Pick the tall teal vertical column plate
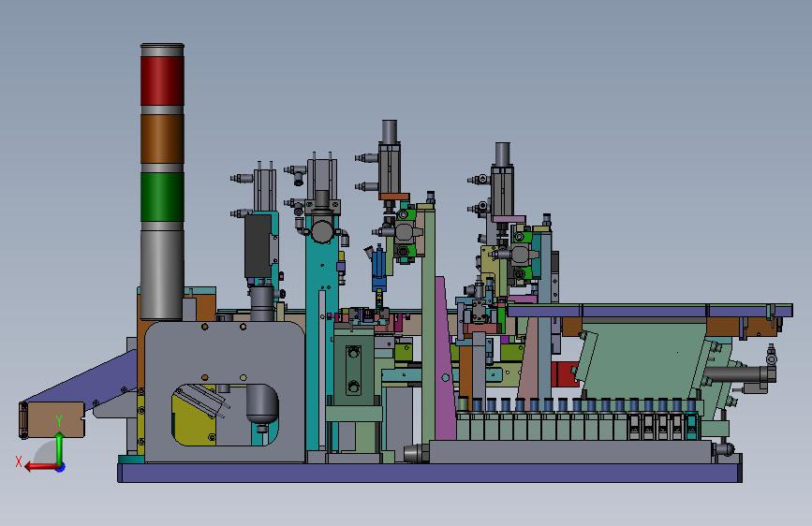This screenshot has height=526, width=812. (x=315, y=331)
